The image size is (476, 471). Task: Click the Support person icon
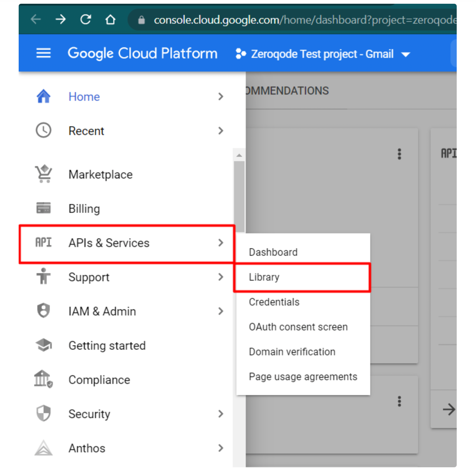(44, 276)
